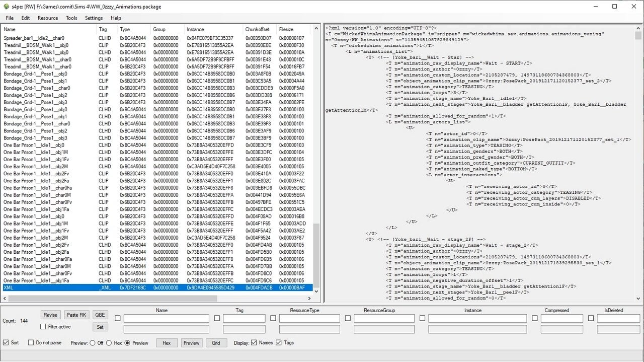Click the Instance filter text field
The image size is (644, 362).
pyautogui.click(x=477, y=318)
